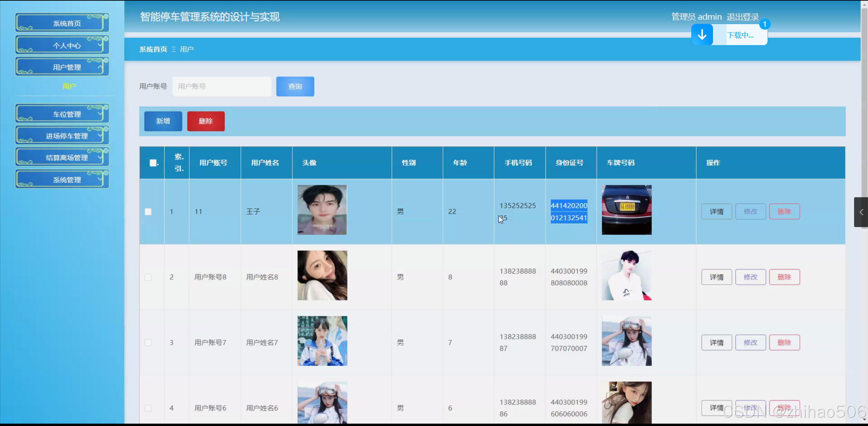Click the 新增 button
The image size is (868, 426).
tap(163, 121)
